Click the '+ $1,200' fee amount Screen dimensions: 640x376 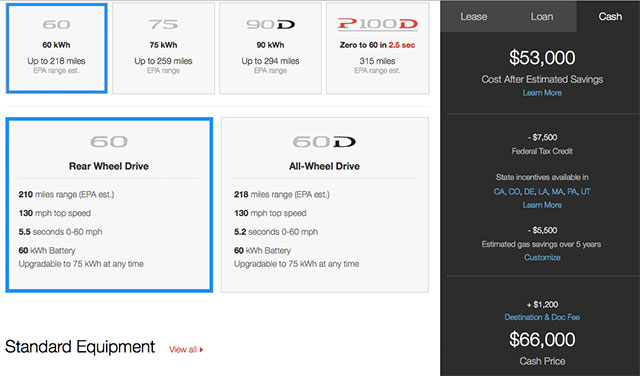click(542, 304)
